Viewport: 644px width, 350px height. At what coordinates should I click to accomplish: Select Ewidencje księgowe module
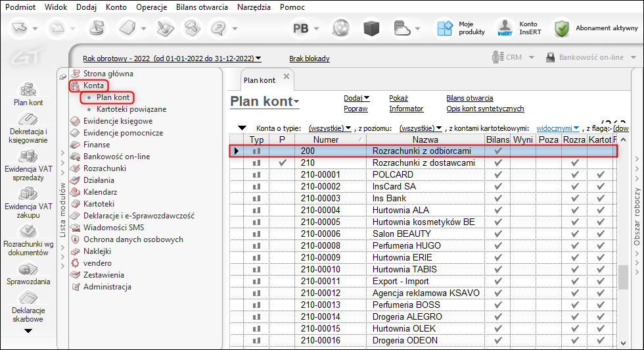pyautogui.click(x=118, y=121)
